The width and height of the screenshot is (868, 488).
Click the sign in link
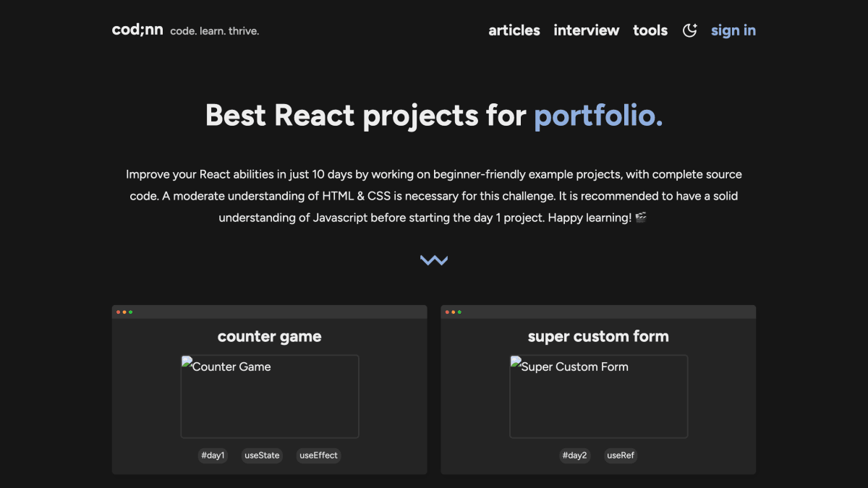pyautogui.click(x=733, y=30)
